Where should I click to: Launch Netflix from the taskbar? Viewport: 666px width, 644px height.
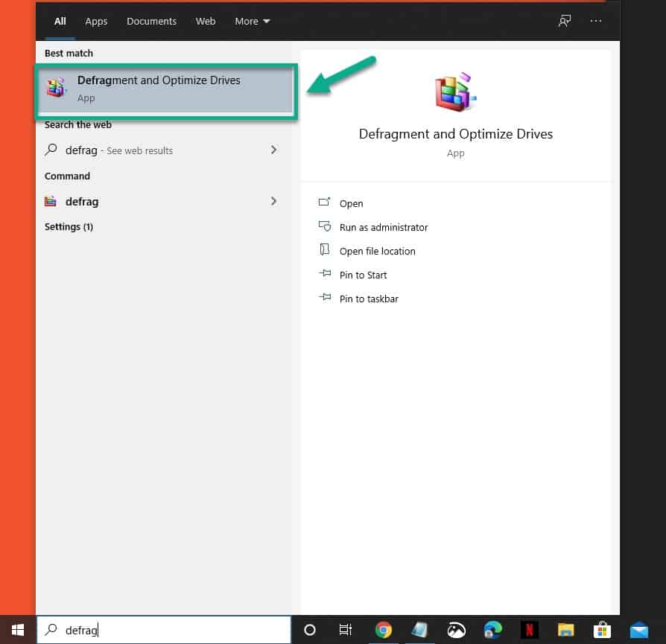(x=529, y=630)
